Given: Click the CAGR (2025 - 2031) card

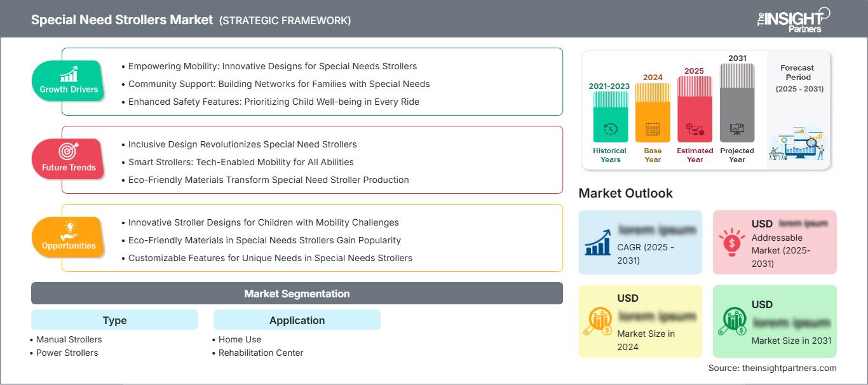Looking at the screenshot, I should [641, 242].
